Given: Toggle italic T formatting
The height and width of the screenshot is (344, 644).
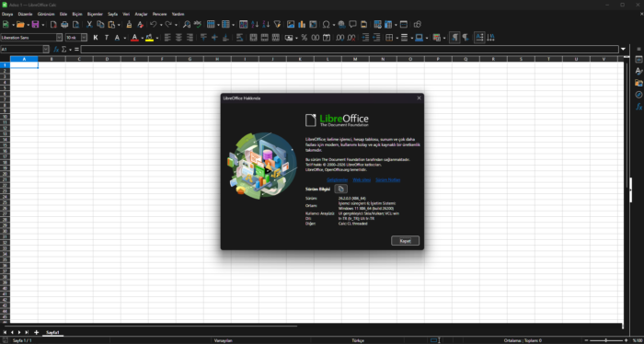Looking at the screenshot, I should pyautogui.click(x=107, y=38).
